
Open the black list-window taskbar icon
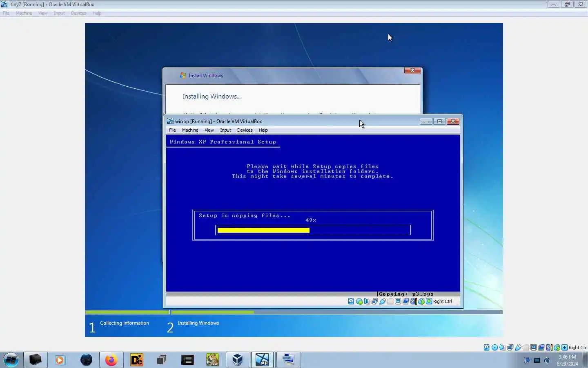point(187,360)
